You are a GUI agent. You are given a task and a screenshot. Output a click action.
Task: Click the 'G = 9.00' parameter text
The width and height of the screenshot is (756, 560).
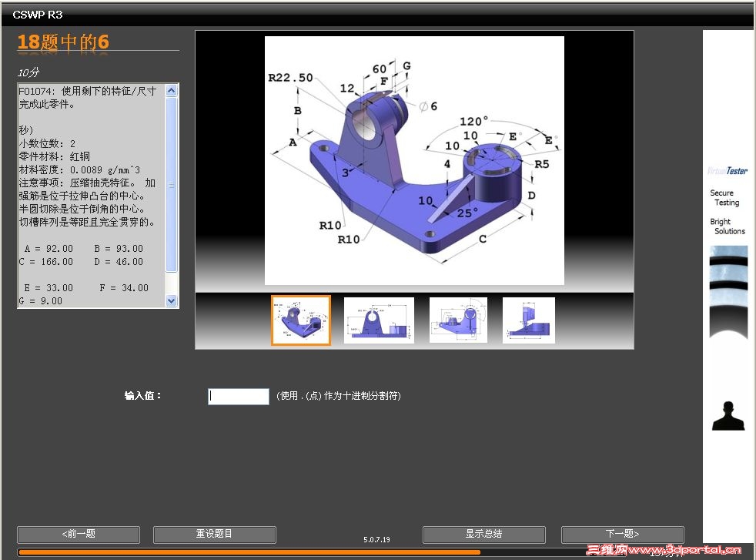coord(41,300)
